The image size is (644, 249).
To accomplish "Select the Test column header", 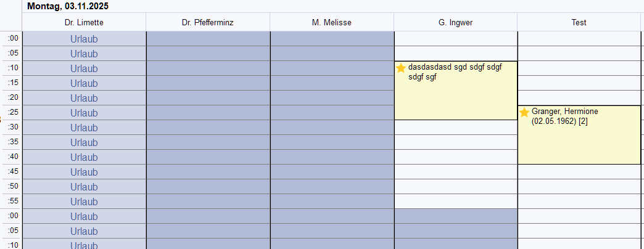I will point(579,22).
